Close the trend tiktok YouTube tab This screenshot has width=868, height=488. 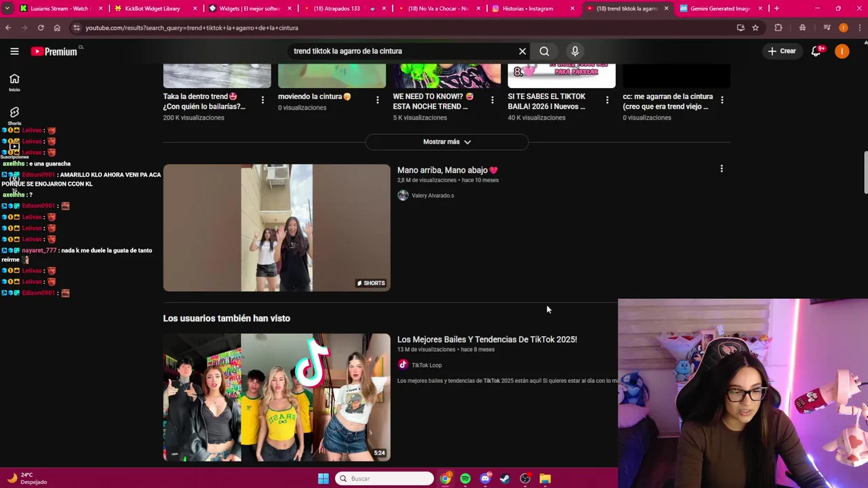pos(666,9)
